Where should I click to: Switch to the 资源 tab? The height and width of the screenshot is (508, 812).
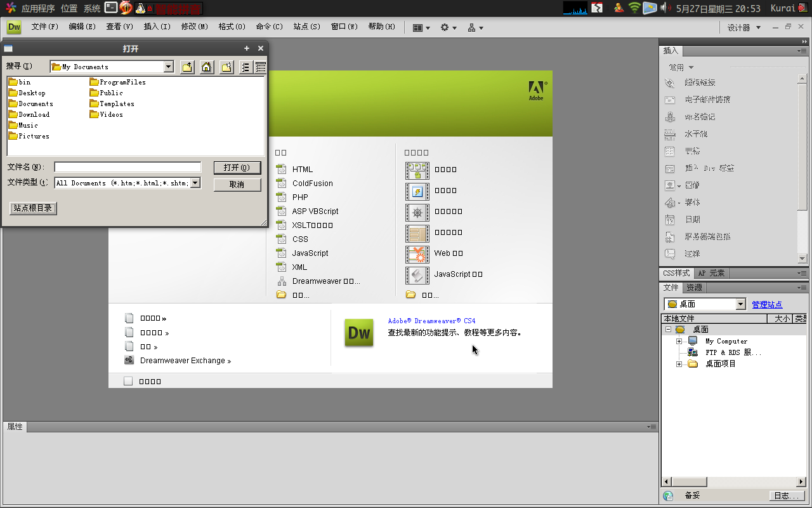[x=695, y=288]
